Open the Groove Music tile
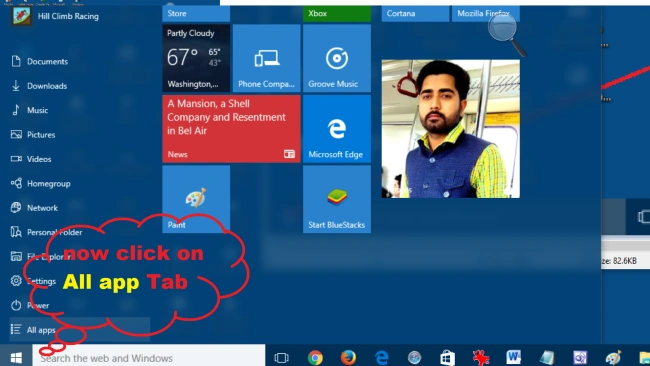Viewport: 650px width, 366px height. 337,58
